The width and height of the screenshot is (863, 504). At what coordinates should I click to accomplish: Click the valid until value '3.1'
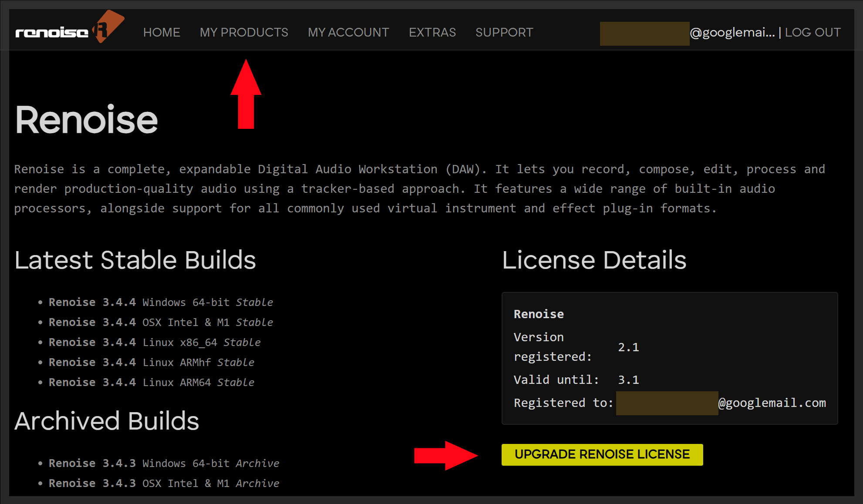click(x=629, y=380)
